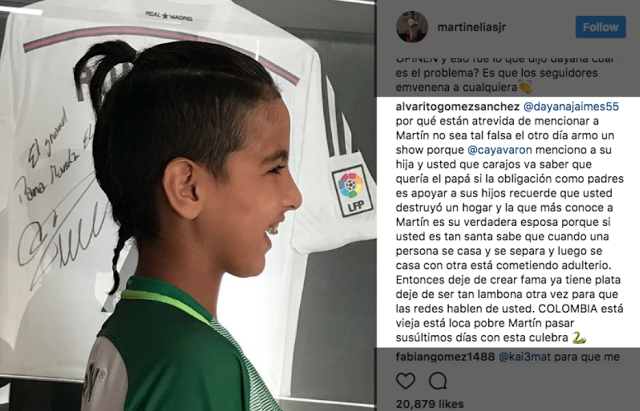Open martineliasjr username link
This screenshot has width=640, height=411.
click(471, 27)
